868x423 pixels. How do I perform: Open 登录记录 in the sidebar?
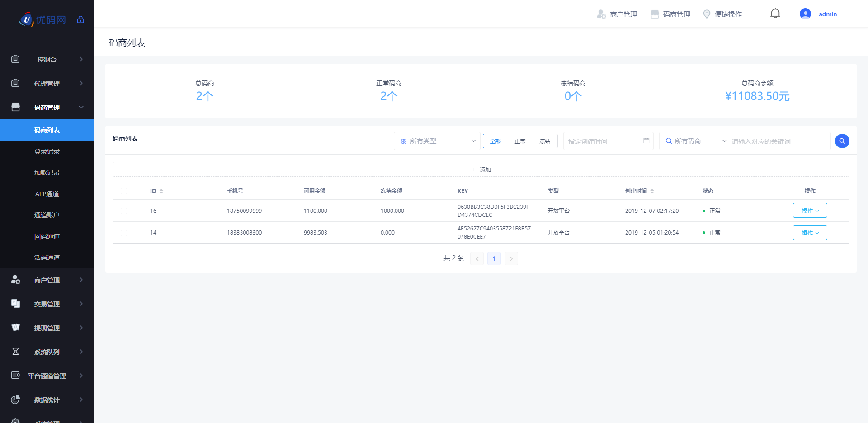[47, 151]
